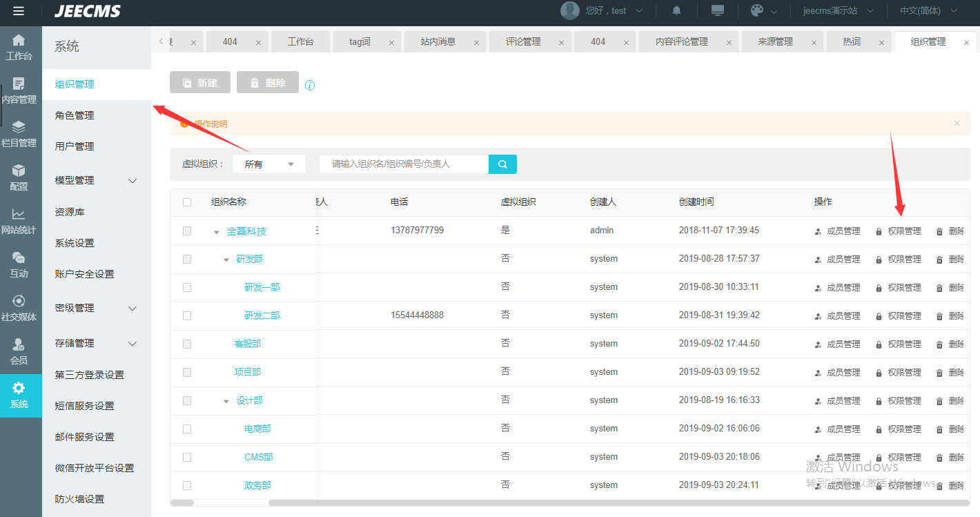Click the blue search icon button
This screenshot has height=517, width=980.
[502, 164]
